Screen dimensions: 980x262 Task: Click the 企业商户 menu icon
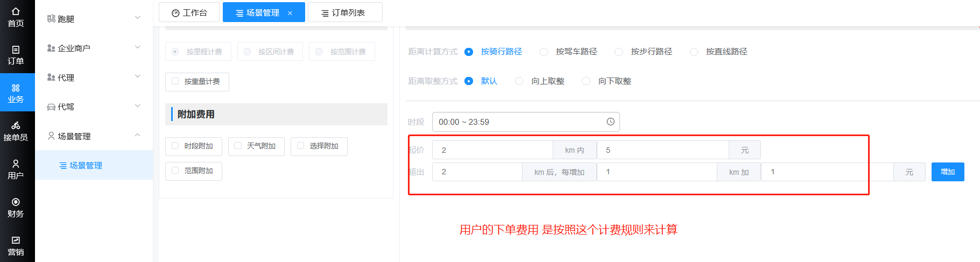(x=51, y=48)
